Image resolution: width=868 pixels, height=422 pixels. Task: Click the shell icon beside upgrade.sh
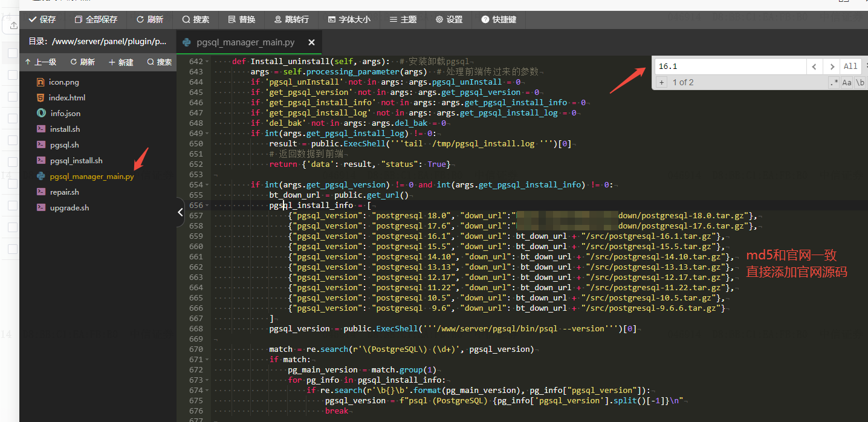click(x=41, y=207)
